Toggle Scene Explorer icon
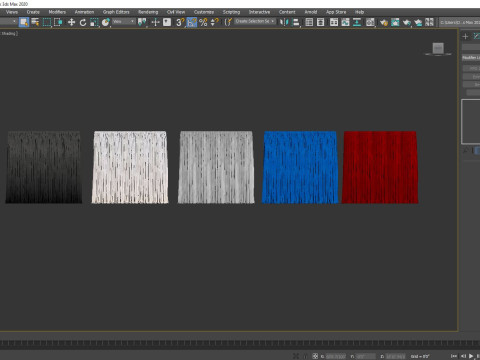 [309, 22]
